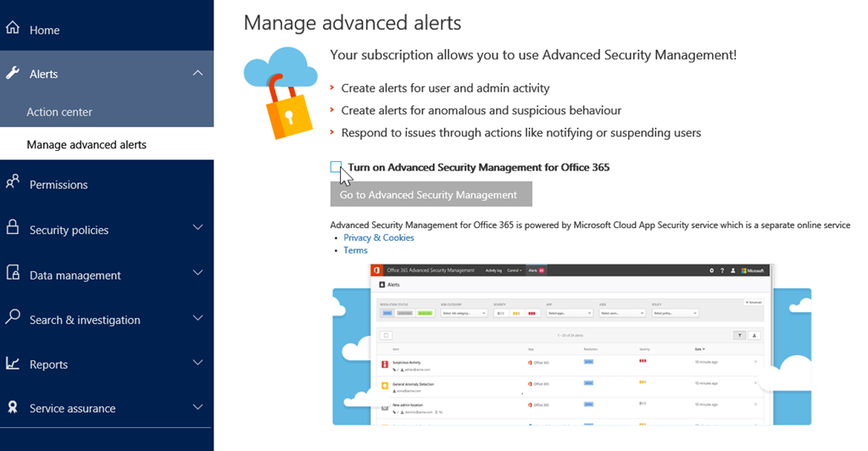
Task: Expand the Search & investigation chevron
Action: tap(198, 319)
